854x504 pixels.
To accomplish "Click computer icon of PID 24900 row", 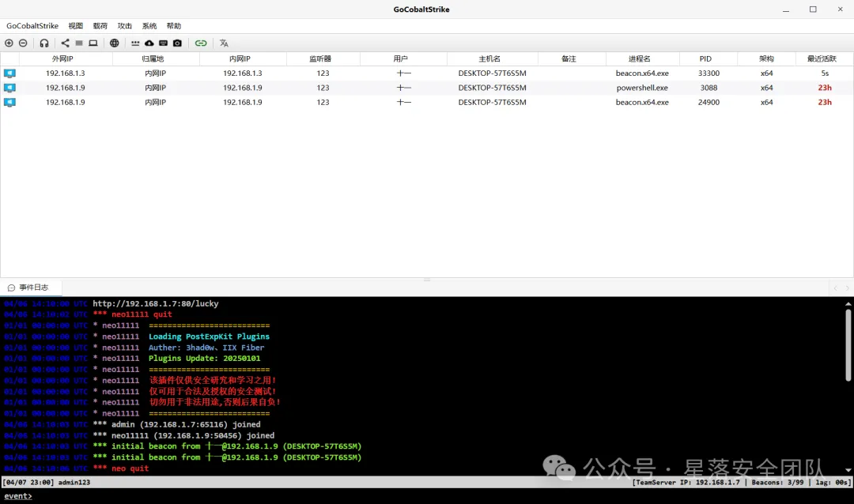I will tap(9, 103).
